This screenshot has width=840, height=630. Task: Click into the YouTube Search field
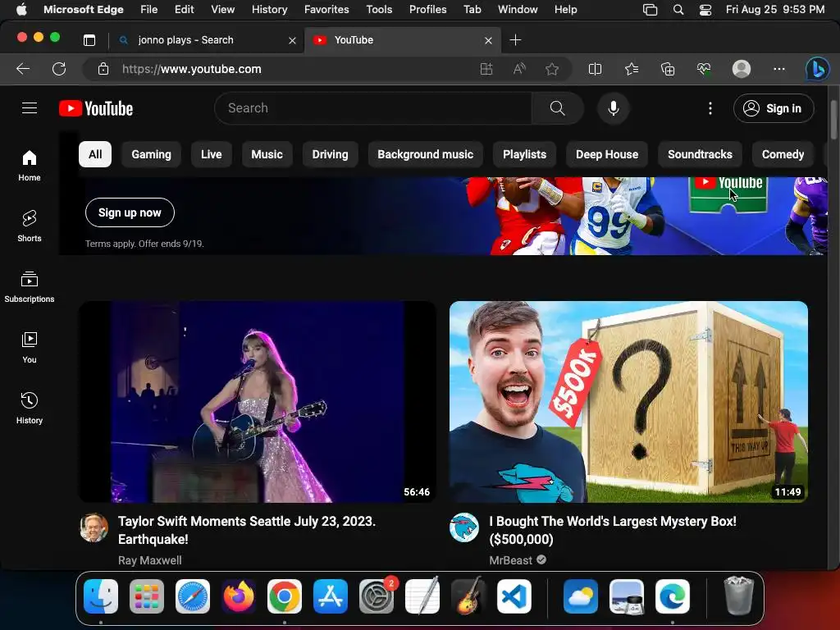[373, 108]
